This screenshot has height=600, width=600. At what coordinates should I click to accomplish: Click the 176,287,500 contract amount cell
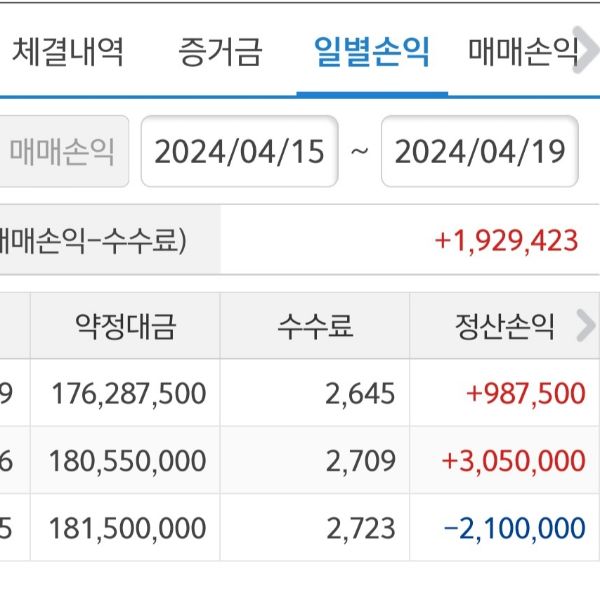127,393
